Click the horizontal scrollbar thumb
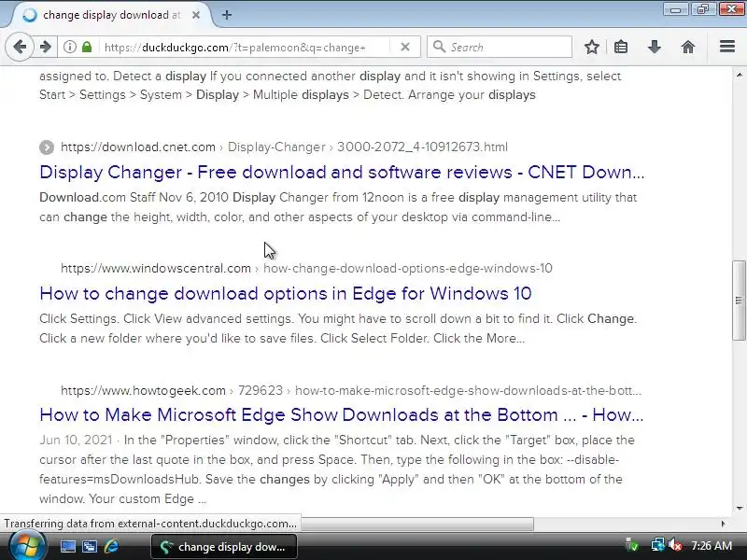The image size is (747, 560). coord(416,524)
